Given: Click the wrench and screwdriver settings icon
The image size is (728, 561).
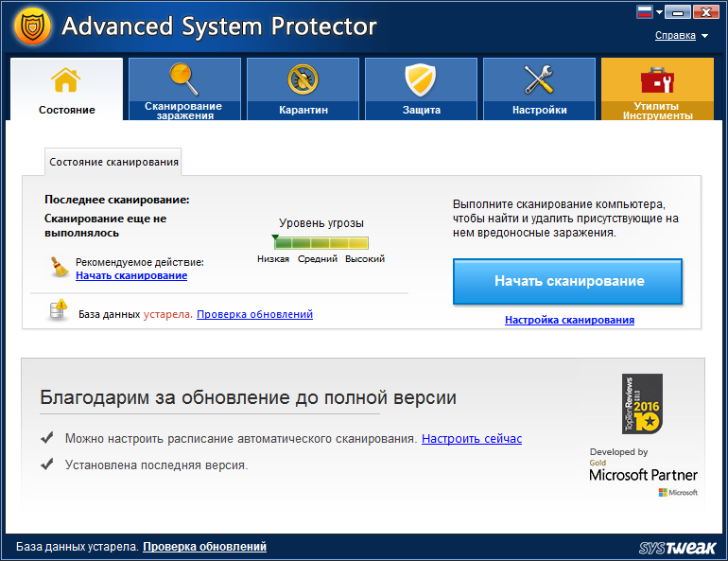Looking at the screenshot, I should tap(539, 79).
